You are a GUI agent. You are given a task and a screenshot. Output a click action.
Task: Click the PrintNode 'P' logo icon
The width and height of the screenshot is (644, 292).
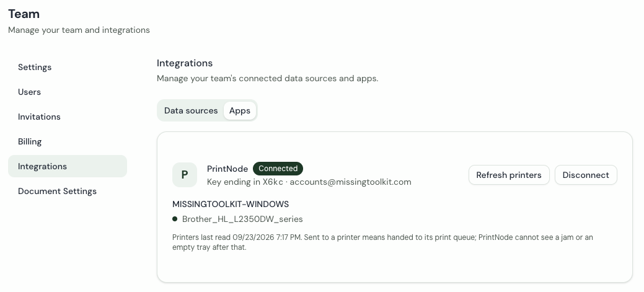point(185,175)
